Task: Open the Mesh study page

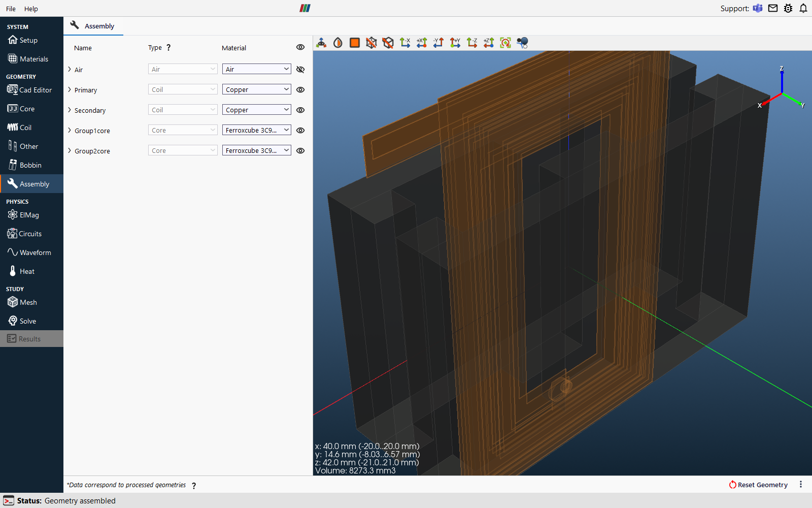Action: (x=31, y=302)
